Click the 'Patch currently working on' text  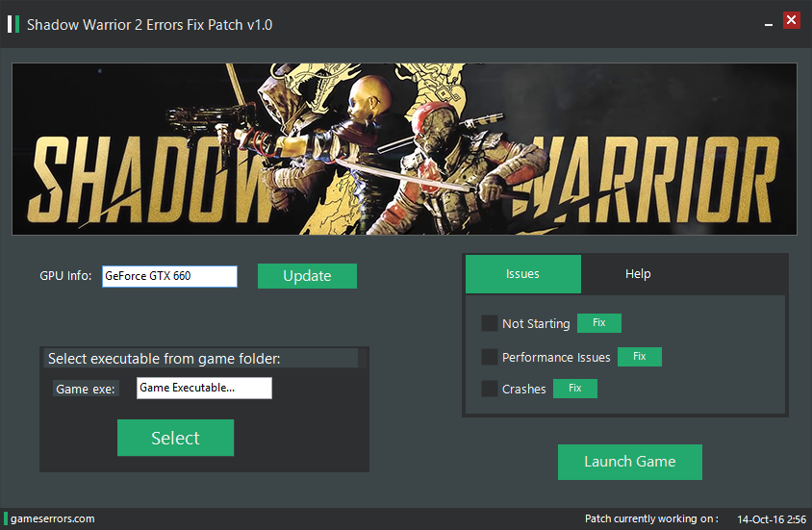(x=651, y=518)
